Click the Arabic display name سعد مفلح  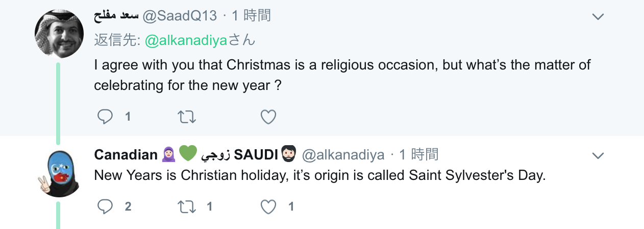116,16
